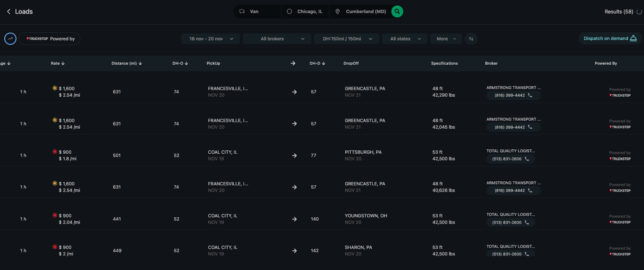Expand the All states filter
644x270 pixels.
405,39
